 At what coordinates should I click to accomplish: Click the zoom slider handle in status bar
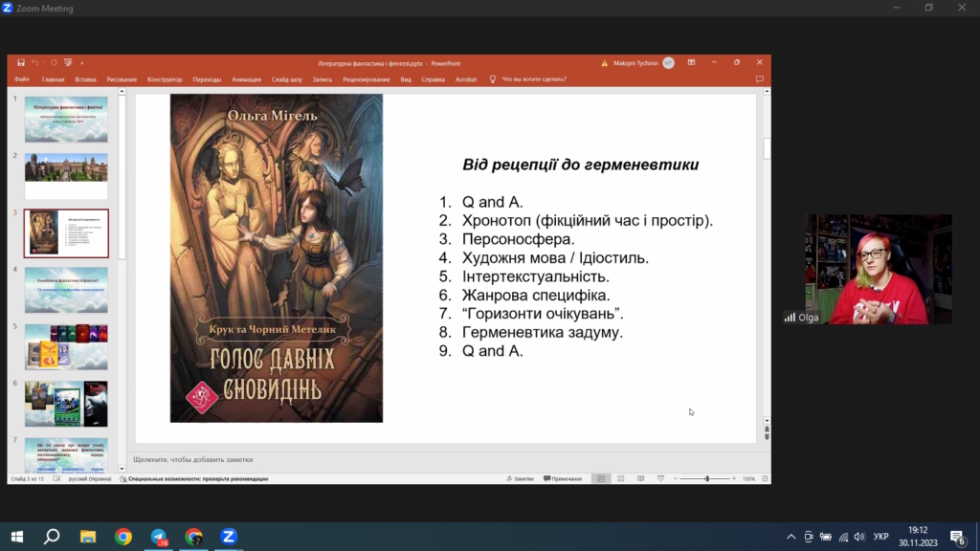(707, 478)
